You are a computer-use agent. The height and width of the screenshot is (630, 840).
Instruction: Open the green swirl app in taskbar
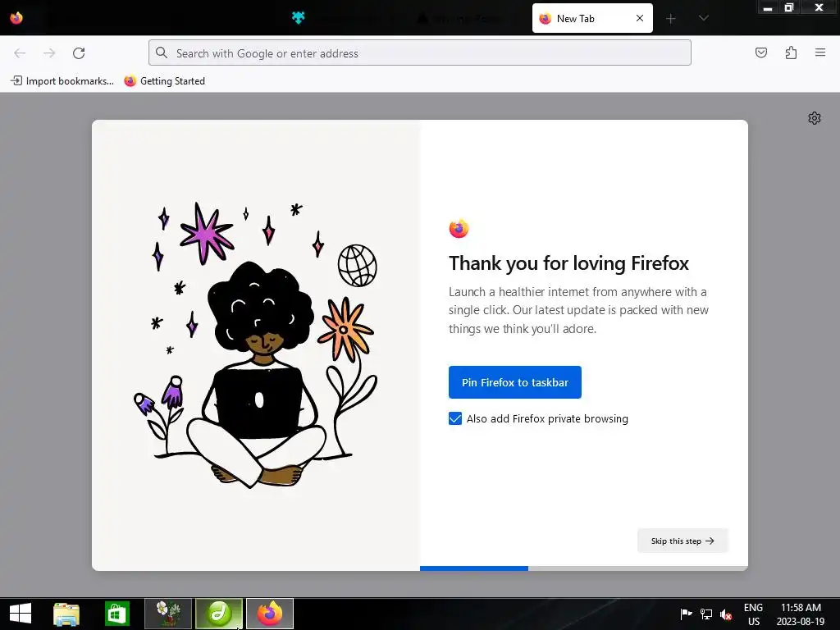219,614
